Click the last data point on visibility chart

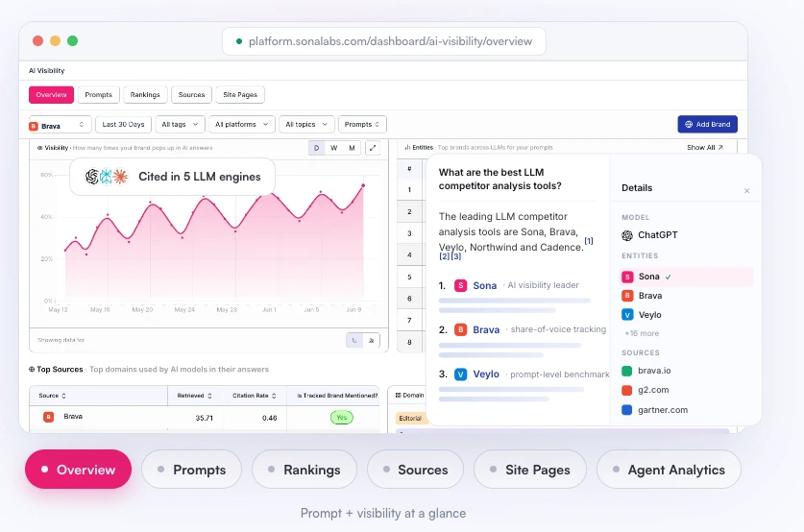pyautogui.click(x=363, y=185)
